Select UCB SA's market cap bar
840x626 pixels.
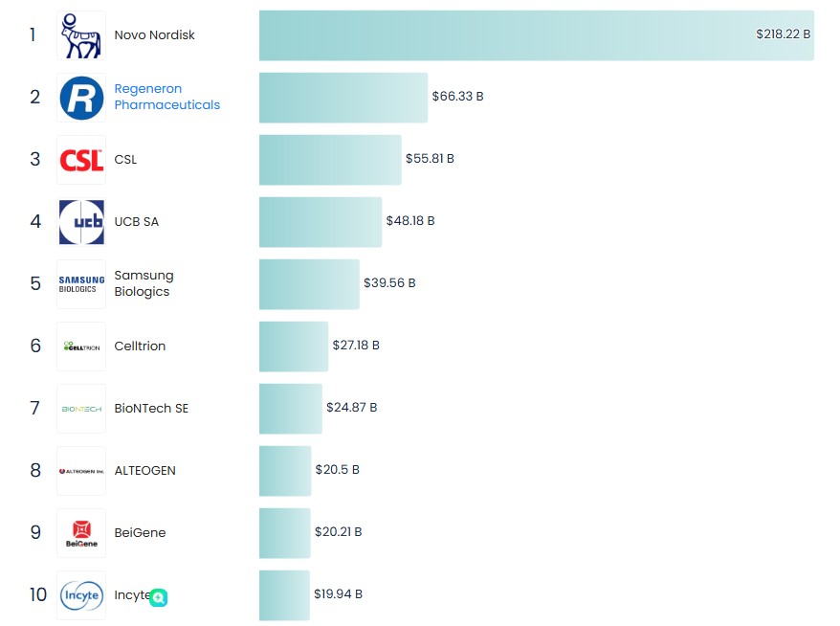tap(321, 221)
